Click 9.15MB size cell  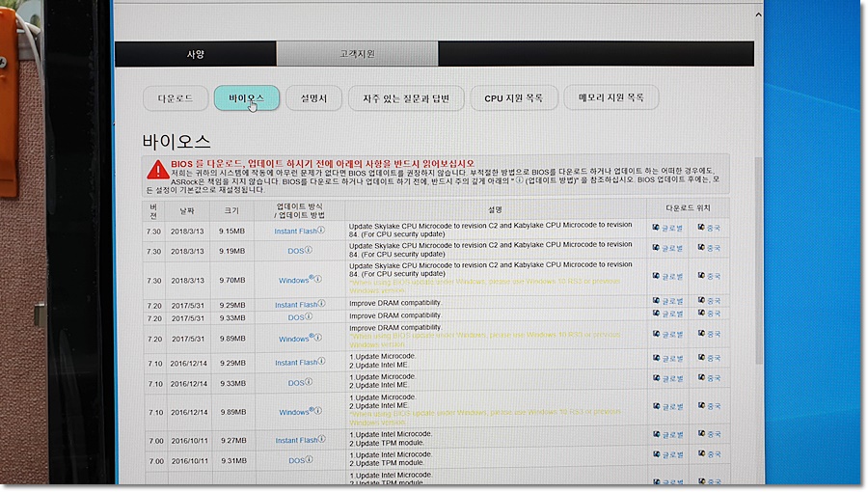point(231,232)
